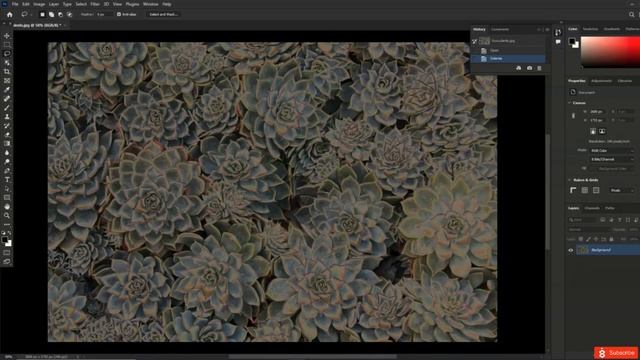This screenshot has width=640, height=360.
Task: Hide the Background layer eye icon
Action: point(571,250)
